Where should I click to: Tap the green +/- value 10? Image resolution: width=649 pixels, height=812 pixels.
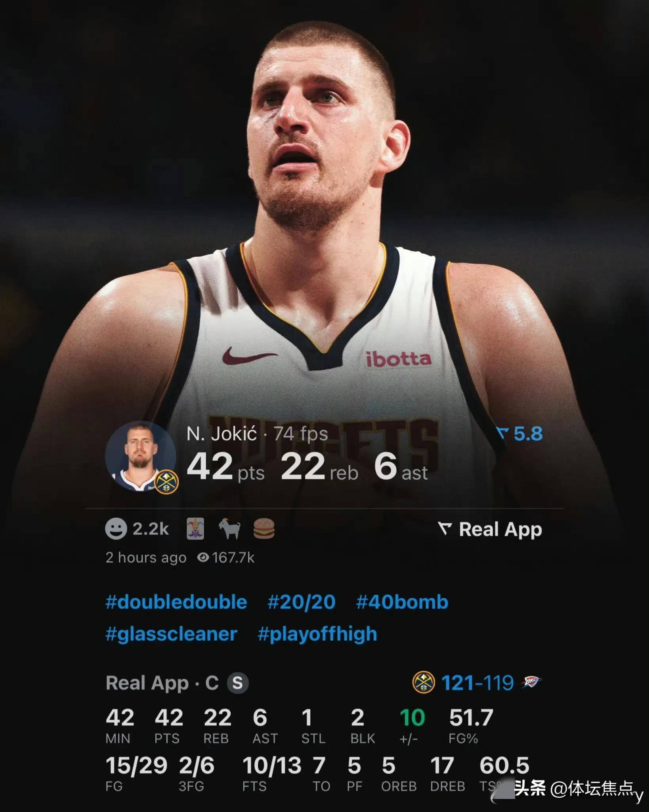click(x=412, y=717)
